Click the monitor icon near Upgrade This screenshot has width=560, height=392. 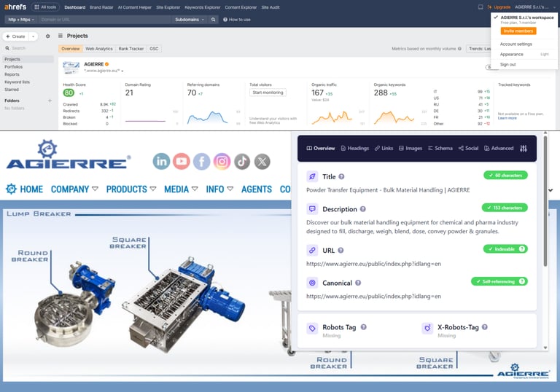click(x=481, y=7)
